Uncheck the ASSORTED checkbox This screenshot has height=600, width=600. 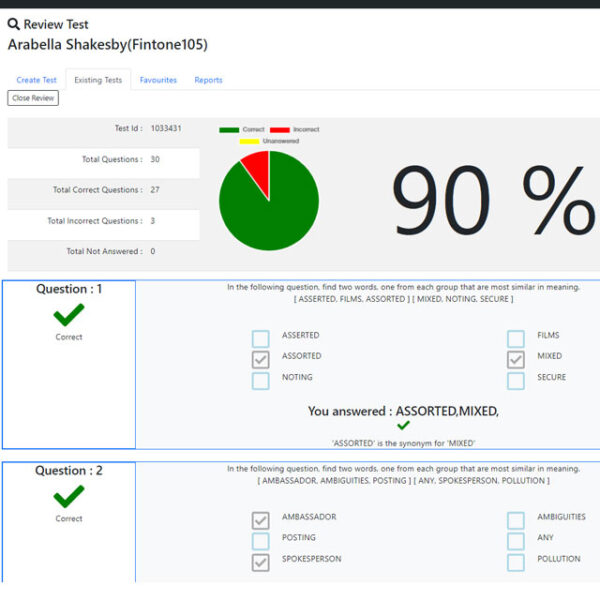pyautogui.click(x=261, y=359)
